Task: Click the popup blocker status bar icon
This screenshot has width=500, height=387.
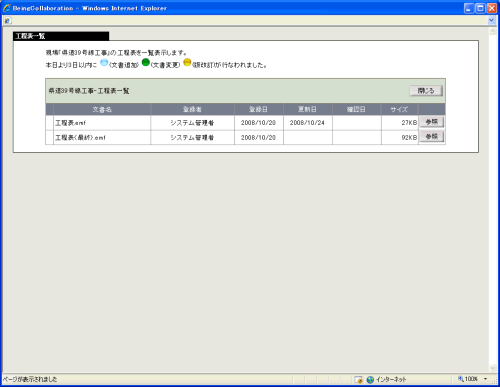Action: click(358, 380)
